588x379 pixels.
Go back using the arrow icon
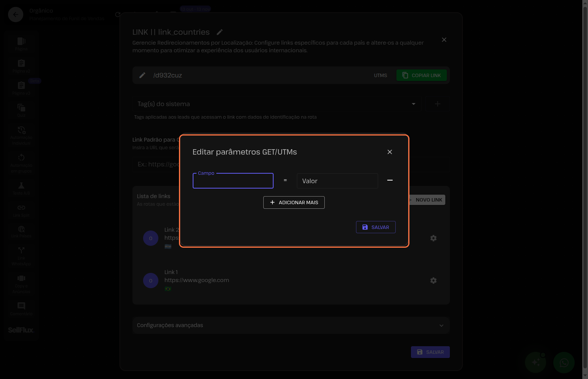tap(16, 15)
